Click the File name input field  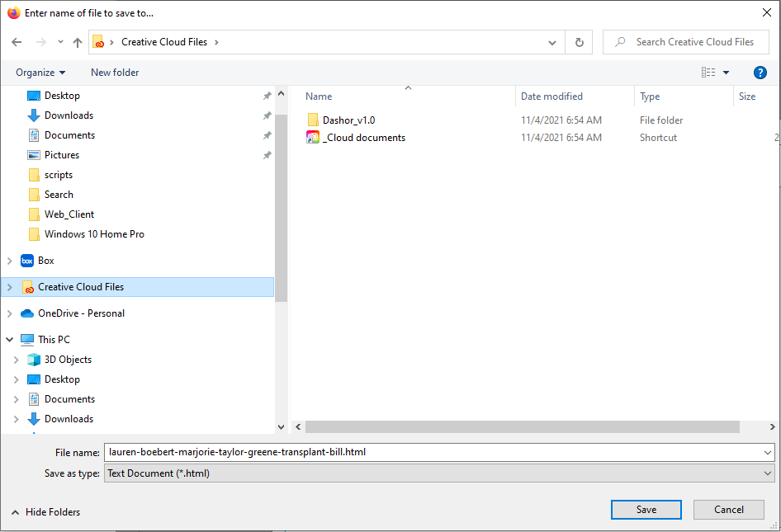tap(433, 452)
